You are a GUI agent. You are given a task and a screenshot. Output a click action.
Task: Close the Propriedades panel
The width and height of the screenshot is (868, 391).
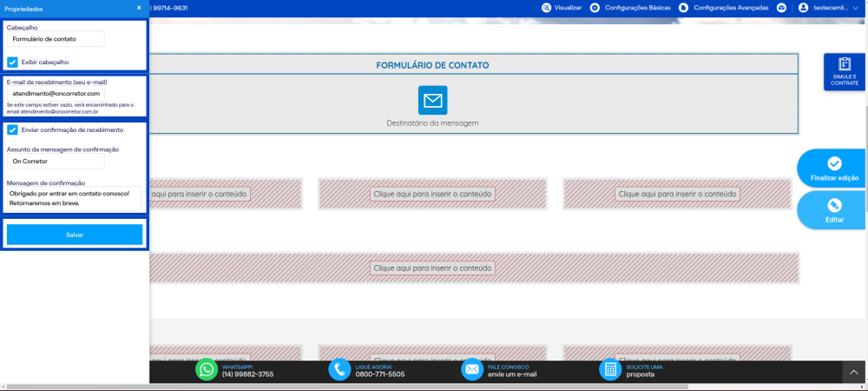pos(139,8)
